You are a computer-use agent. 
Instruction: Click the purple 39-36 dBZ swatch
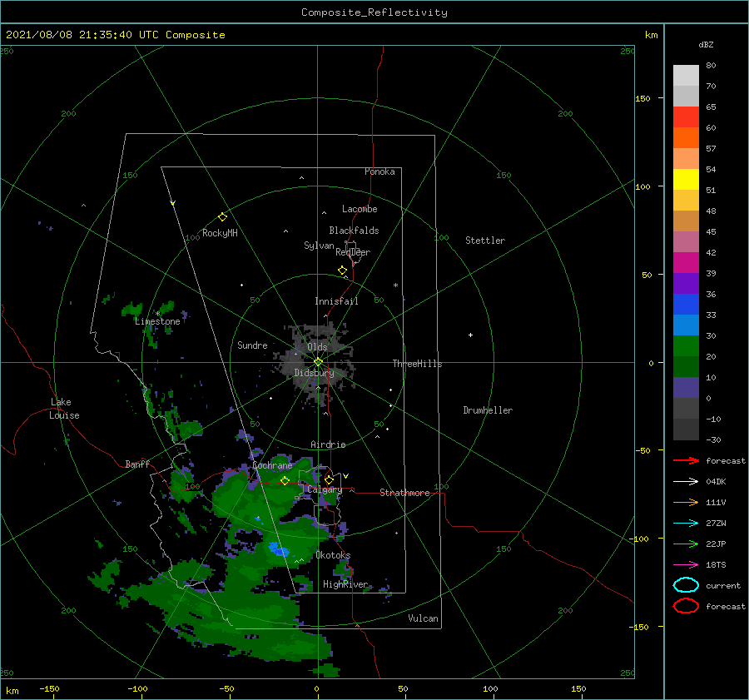(x=686, y=284)
